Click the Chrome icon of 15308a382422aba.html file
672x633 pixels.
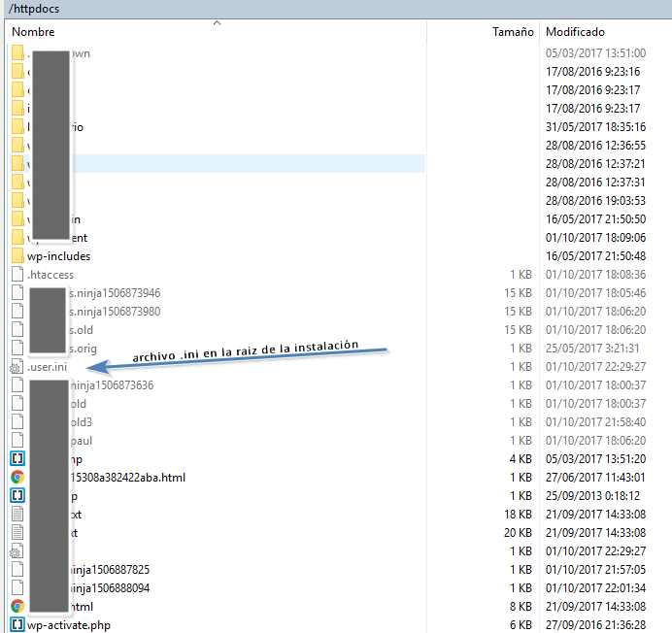pyautogui.click(x=17, y=477)
